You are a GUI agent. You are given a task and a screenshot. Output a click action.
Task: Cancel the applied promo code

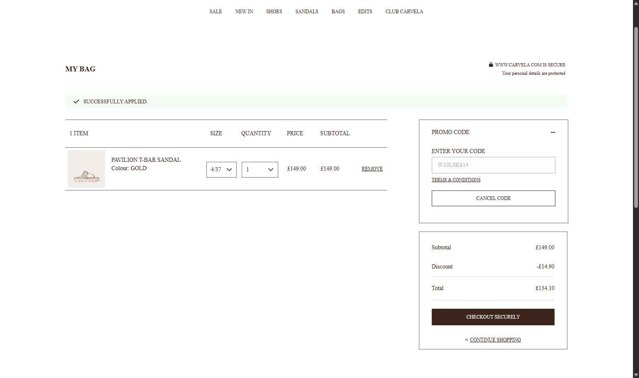pos(493,198)
